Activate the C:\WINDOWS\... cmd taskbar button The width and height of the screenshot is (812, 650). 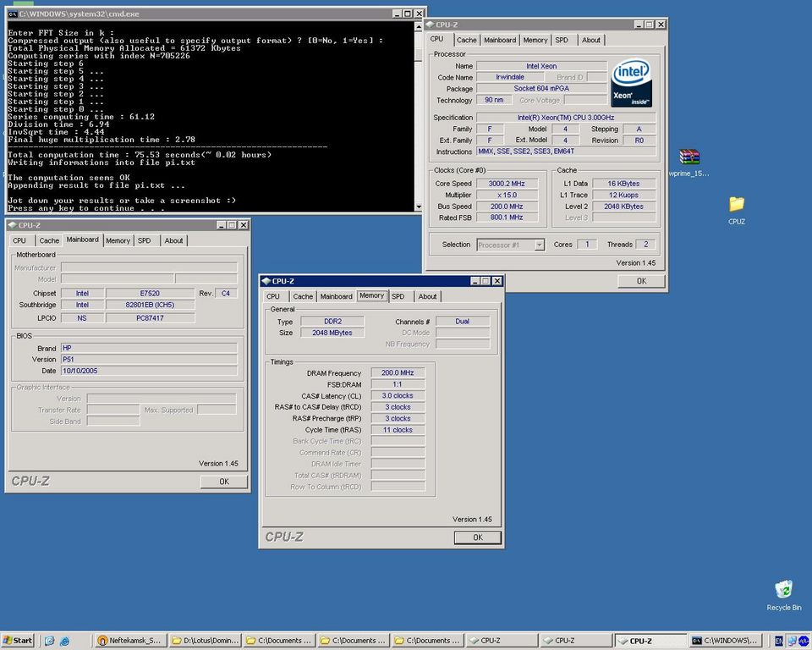click(x=727, y=641)
